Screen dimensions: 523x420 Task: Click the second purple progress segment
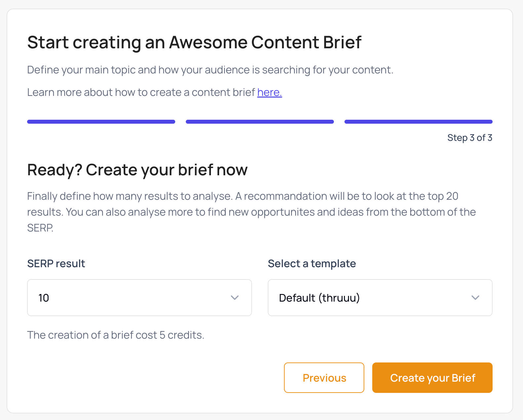(x=260, y=122)
